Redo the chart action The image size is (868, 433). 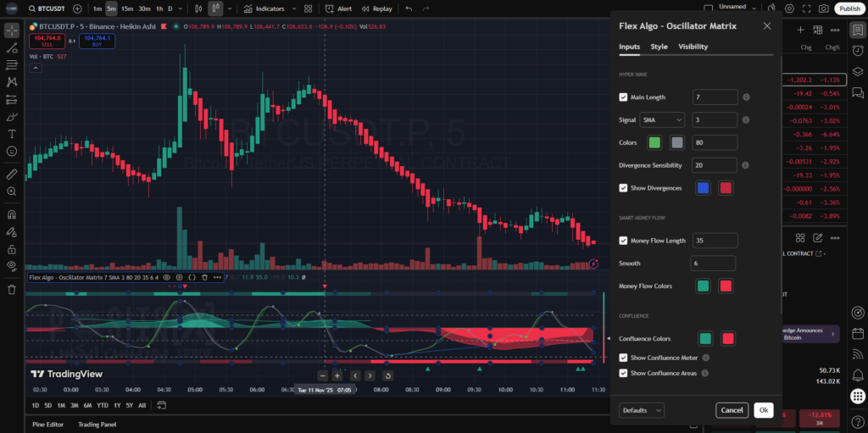(426, 8)
